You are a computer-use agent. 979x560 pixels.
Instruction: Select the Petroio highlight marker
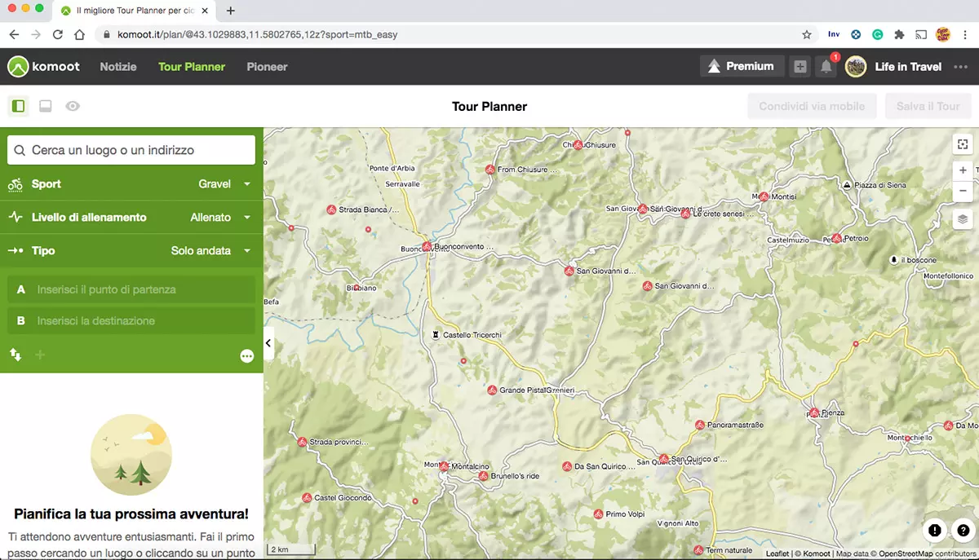point(836,239)
